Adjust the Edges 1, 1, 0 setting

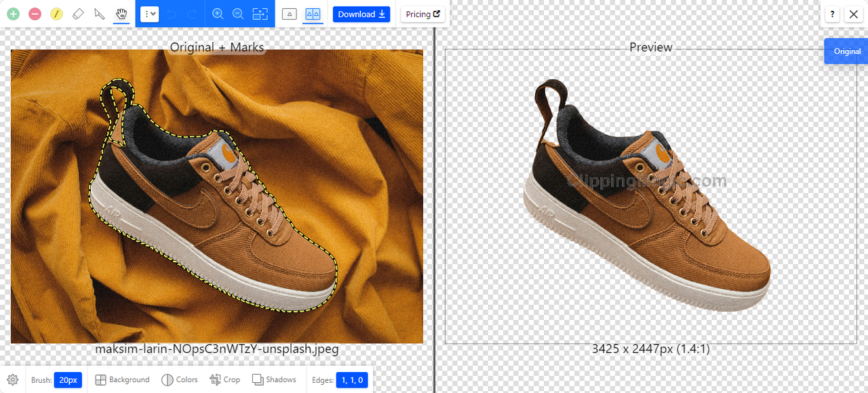tap(352, 379)
